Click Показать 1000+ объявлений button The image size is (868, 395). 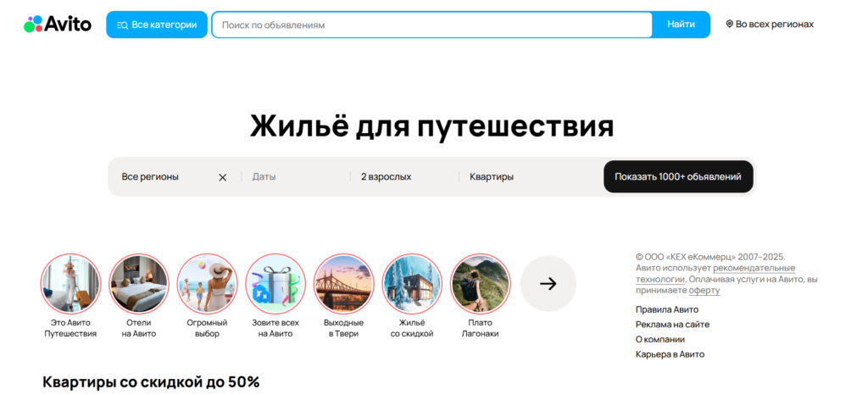[678, 177]
